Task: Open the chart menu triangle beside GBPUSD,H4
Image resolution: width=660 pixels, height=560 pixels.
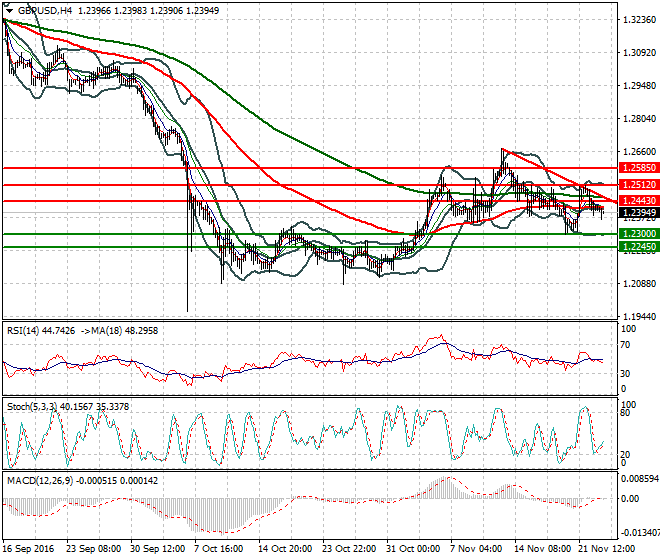Action: tap(9, 11)
